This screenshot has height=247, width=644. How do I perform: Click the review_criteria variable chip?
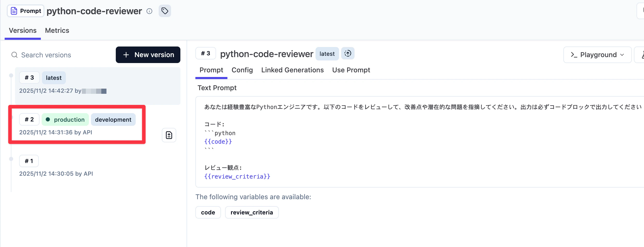point(252,212)
